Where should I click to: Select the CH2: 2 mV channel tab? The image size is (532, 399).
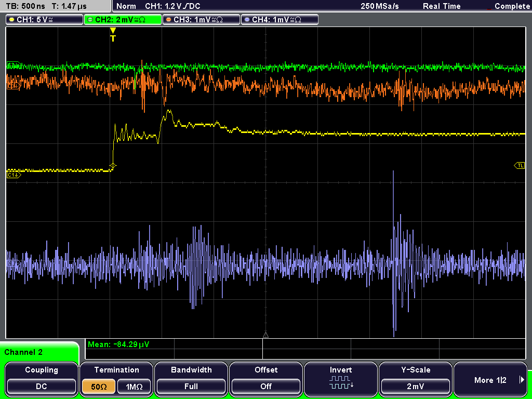point(123,19)
